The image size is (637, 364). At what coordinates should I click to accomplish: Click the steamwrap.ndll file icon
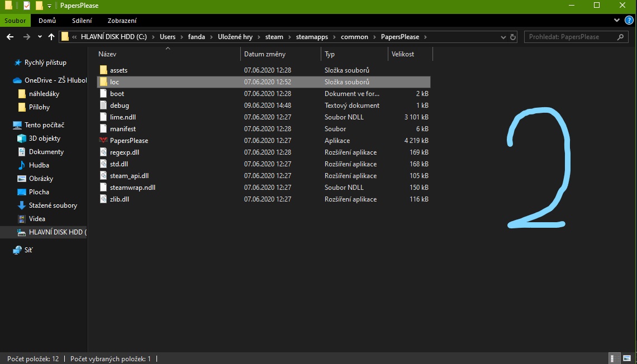pyautogui.click(x=103, y=188)
